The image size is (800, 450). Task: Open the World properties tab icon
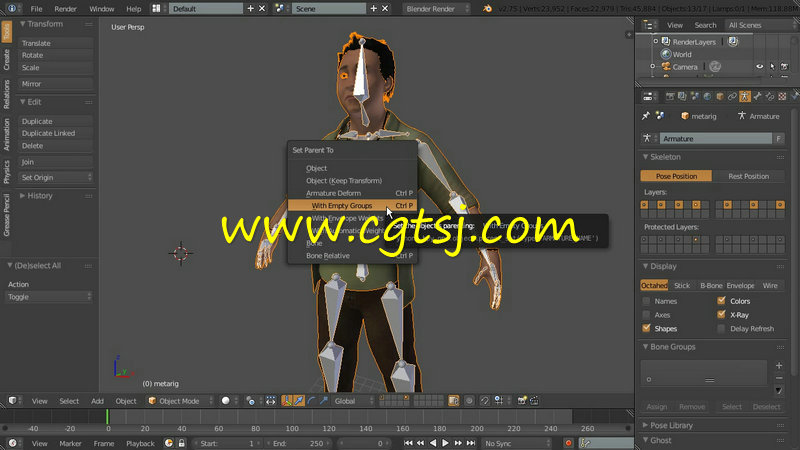click(x=707, y=96)
